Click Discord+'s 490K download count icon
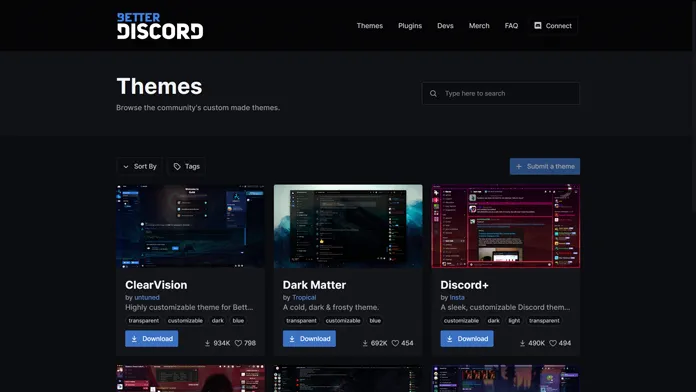 (522, 343)
